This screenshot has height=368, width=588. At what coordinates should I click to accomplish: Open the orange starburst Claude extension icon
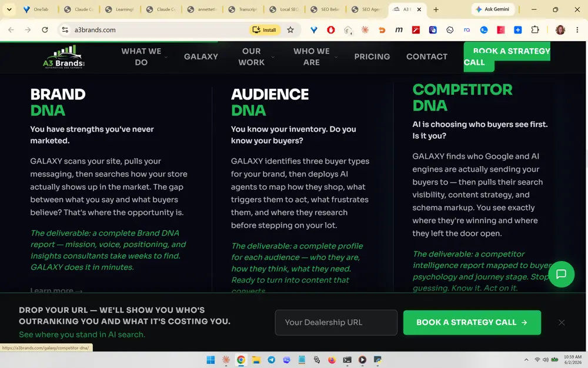(365, 29)
